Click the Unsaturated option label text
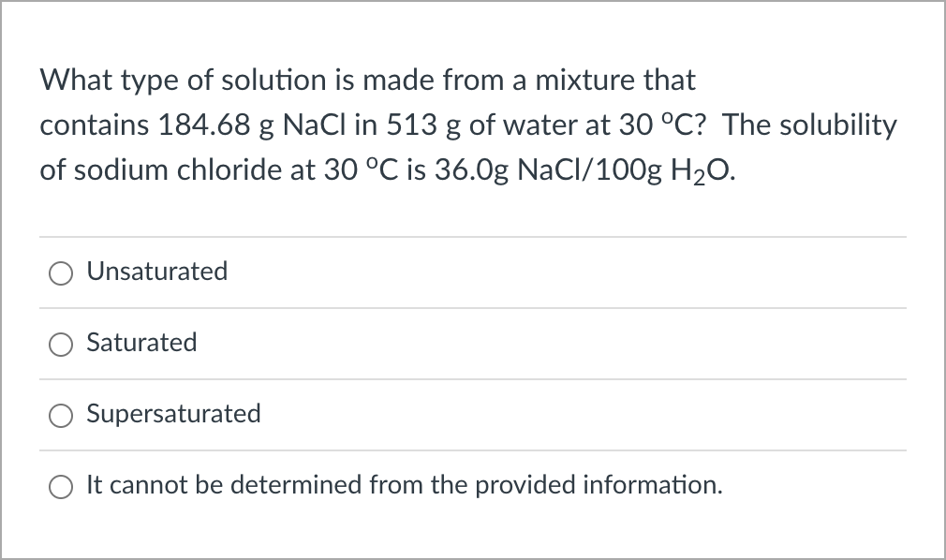This screenshot has width=946, height=560. tap(156, 272)
